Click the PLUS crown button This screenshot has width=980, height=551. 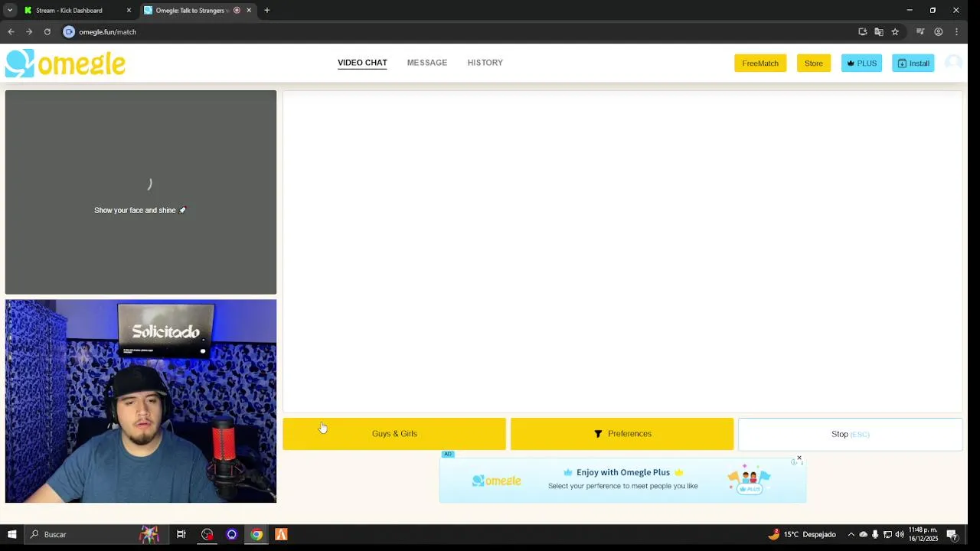click(x=861, y=64)
